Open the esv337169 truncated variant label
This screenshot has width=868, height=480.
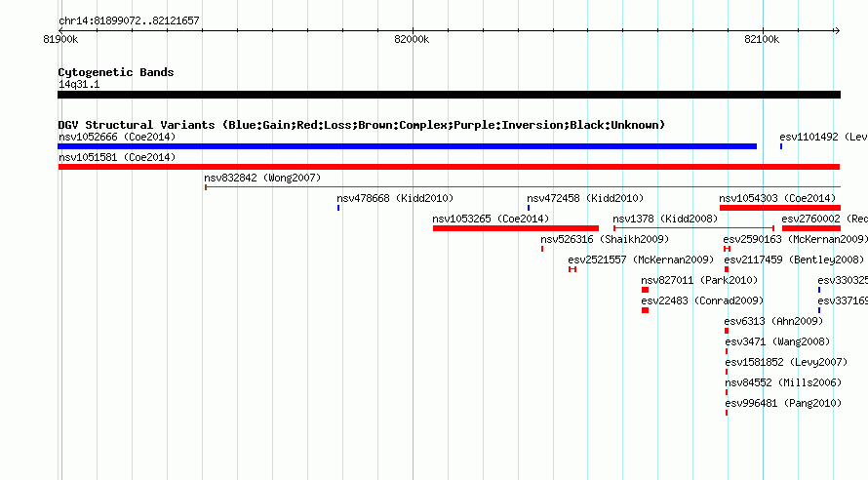point(843,300)
